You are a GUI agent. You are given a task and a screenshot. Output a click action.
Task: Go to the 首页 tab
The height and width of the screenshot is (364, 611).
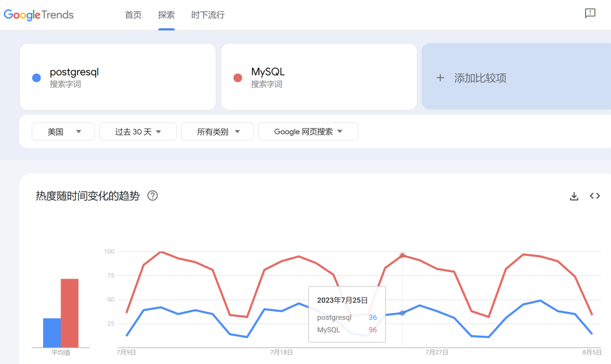click(x=133, y=15)
